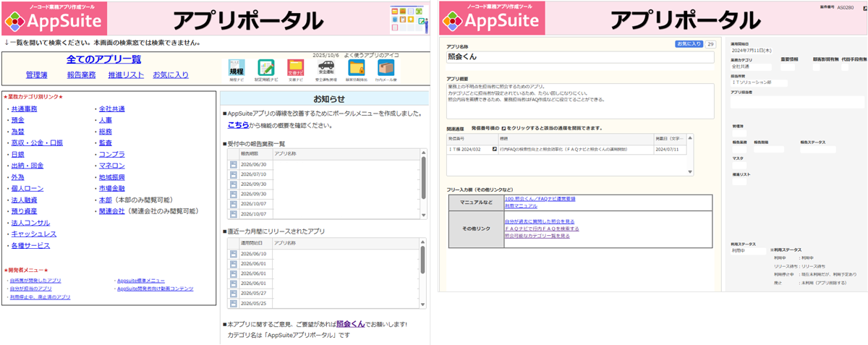
Task: Open 照会可能なカテゴリ一覧を見る link
Action: coord(537,236)
